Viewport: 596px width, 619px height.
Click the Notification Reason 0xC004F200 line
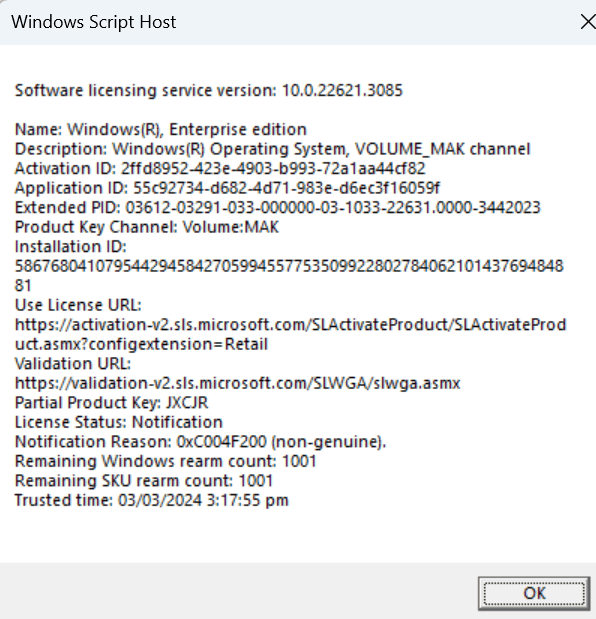pos(200,442)
